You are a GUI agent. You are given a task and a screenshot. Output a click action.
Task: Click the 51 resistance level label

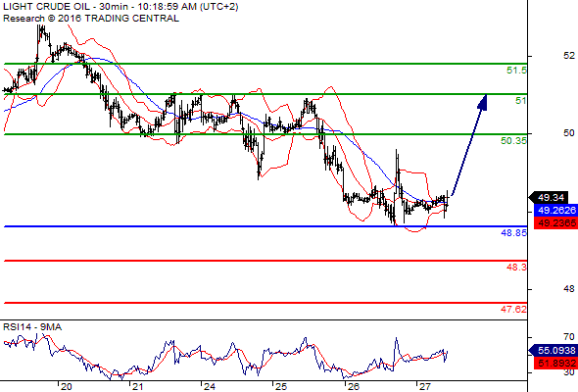pyautogui.click(x=521, y=100)
